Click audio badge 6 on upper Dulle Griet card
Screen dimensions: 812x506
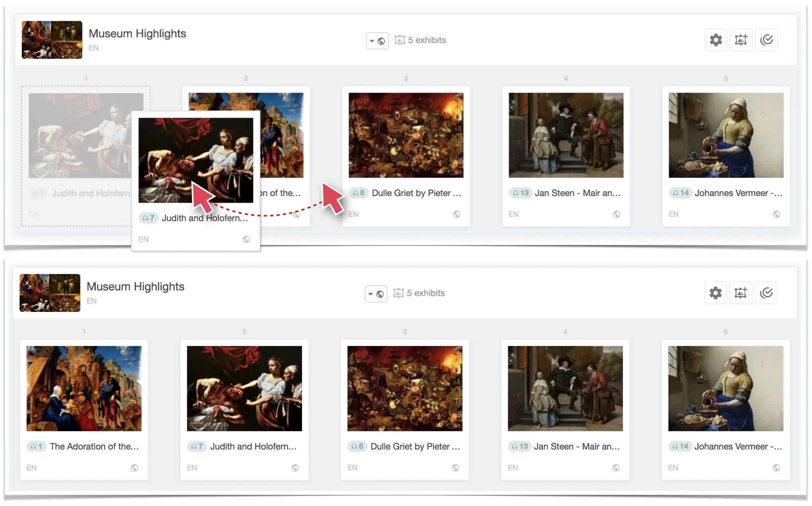(x=359, y=193)
